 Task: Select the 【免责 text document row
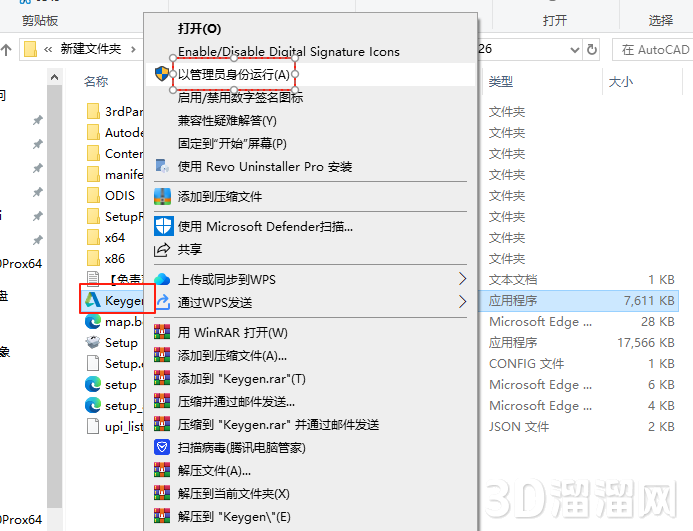click(x=114, y=279)
